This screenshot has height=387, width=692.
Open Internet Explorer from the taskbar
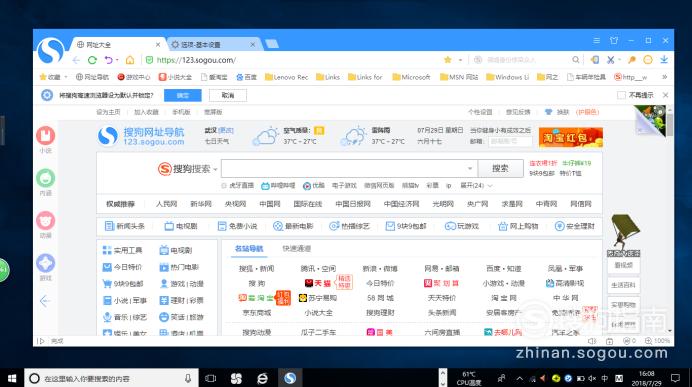point(262,378)
